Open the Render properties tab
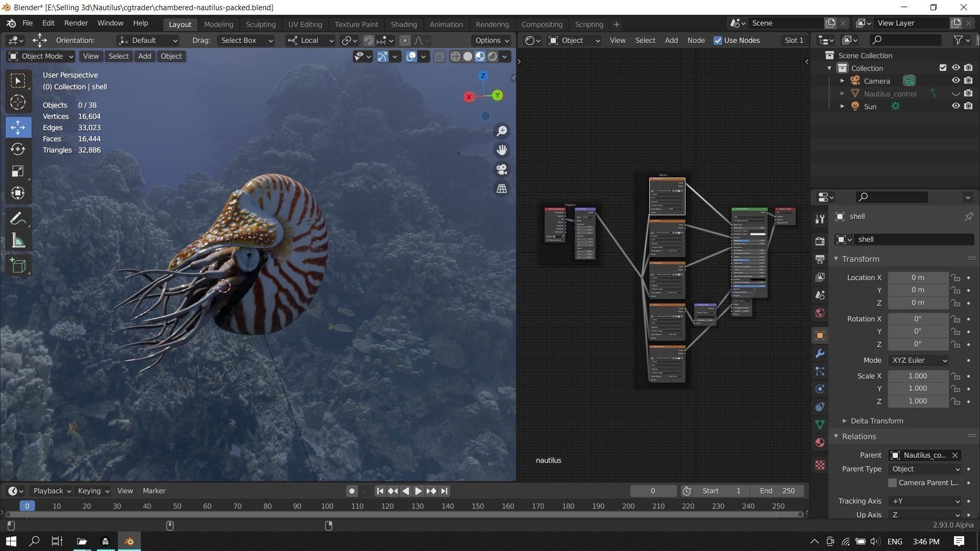The width and height of the screenshot is (980, 551). tap(820, 241)
